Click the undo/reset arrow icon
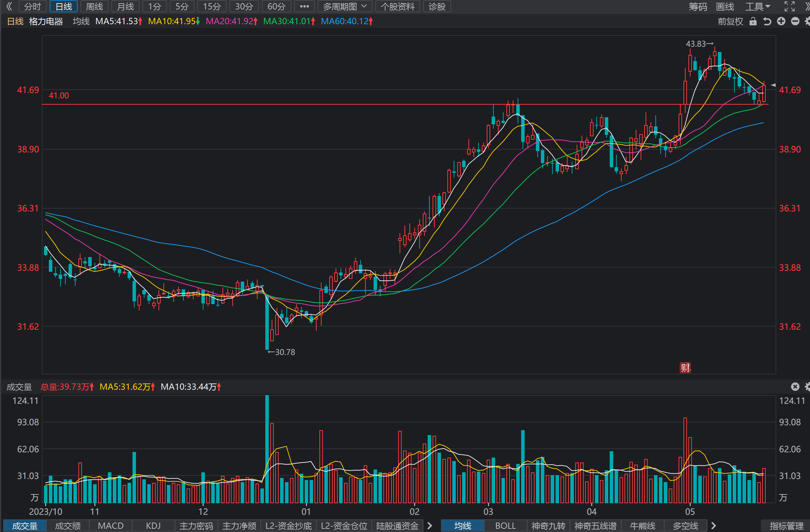Image resolution: width=810 pixels, height=532 pixels. (x=767, y=21)
